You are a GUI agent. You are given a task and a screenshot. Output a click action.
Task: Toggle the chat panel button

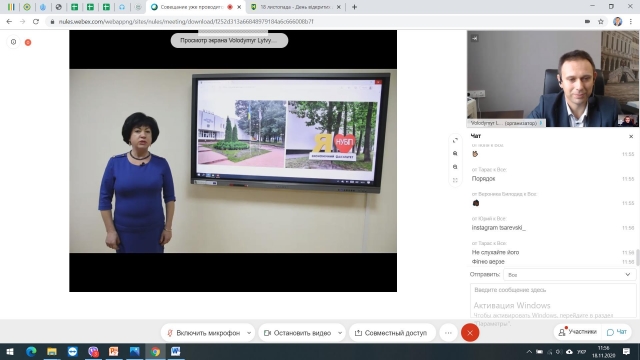(x=617, y=332)
